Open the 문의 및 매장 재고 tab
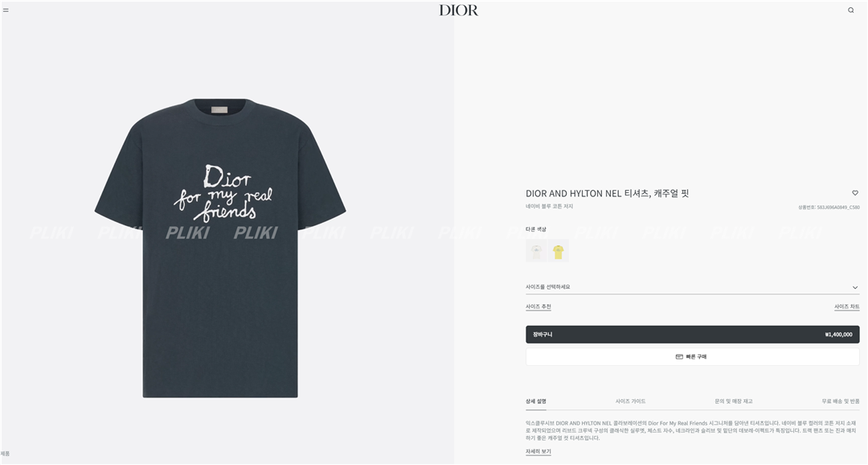The width and height of the screenshot is (868, 465). point(734,401)
